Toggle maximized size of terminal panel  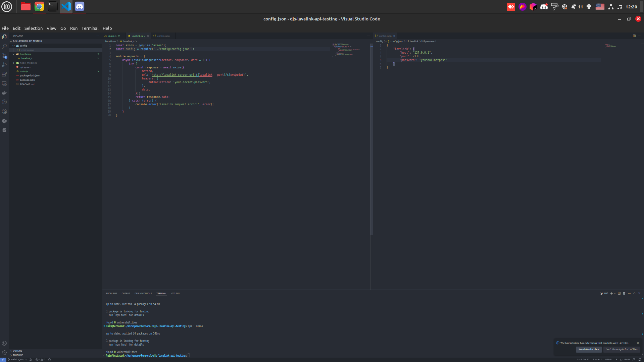634,293
